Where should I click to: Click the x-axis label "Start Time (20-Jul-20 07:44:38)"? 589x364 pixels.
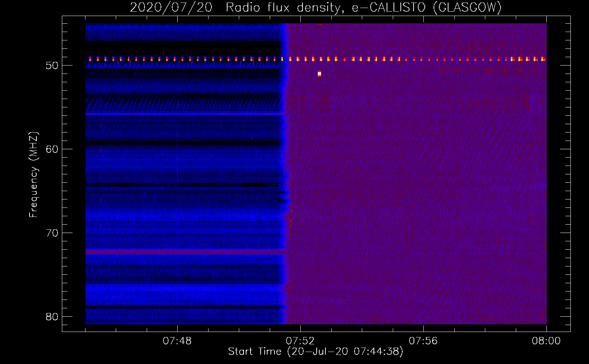click(x=316, y=352)
